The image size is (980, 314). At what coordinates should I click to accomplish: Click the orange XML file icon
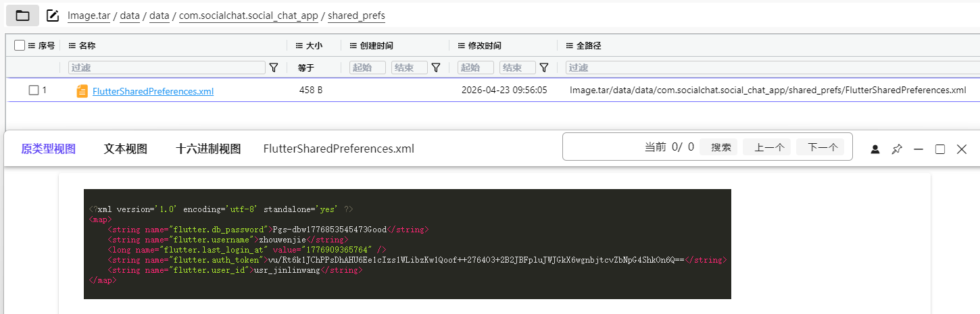(82, 91)
